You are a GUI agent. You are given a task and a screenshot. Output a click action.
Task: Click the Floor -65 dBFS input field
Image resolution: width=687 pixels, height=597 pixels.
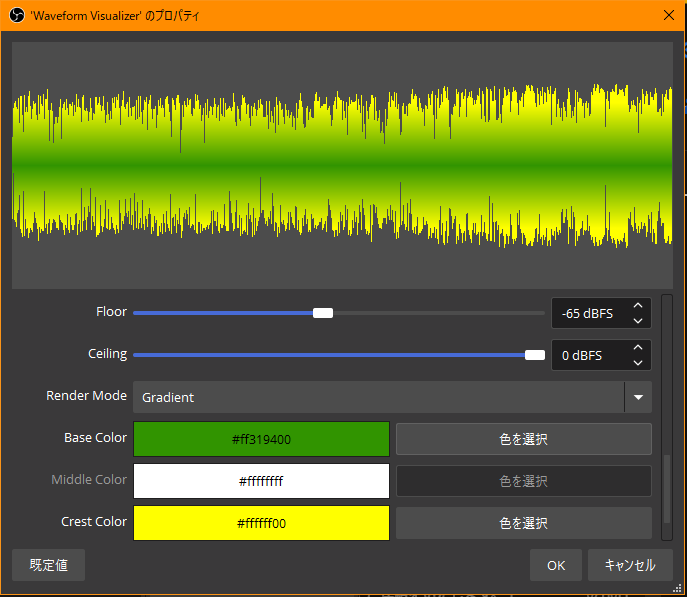pyautogui.click(x=588, y=313)
